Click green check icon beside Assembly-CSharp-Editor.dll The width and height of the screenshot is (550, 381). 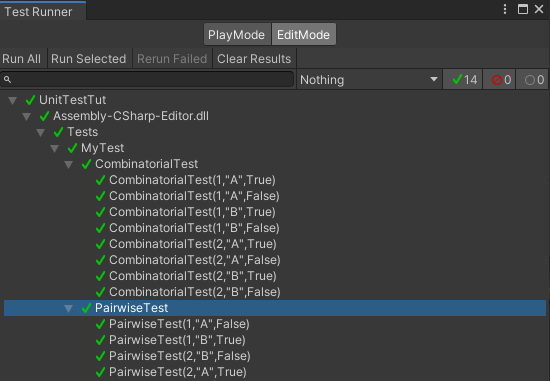coord(44,116)
